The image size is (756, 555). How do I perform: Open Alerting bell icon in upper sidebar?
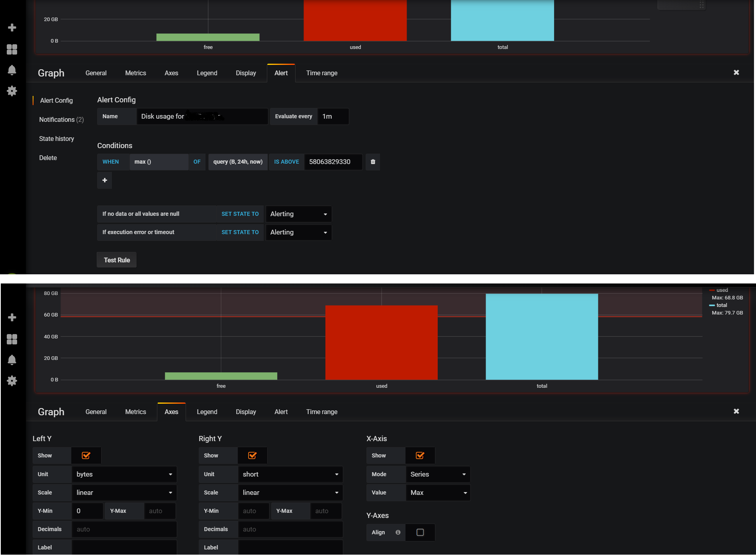pos(12,70)
